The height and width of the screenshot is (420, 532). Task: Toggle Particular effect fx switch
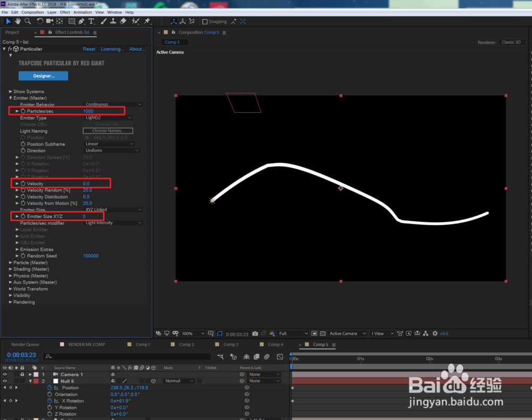[10, 49]
